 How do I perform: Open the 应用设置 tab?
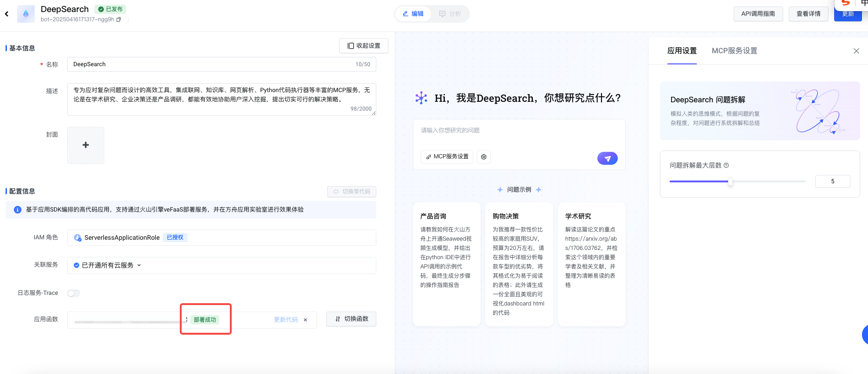[682, 51]
